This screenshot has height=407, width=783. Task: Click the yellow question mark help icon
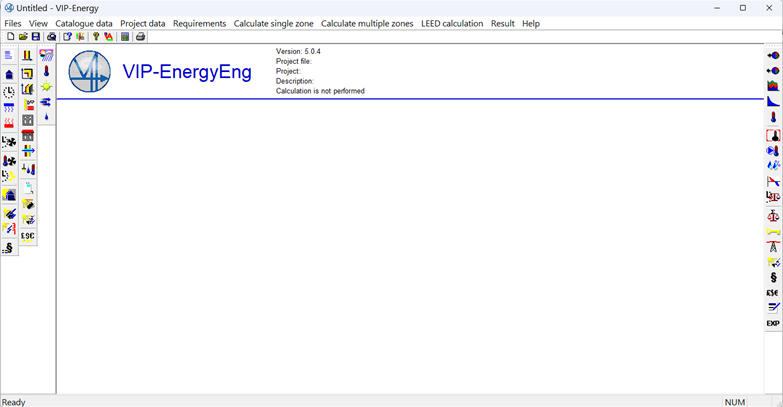96,37
